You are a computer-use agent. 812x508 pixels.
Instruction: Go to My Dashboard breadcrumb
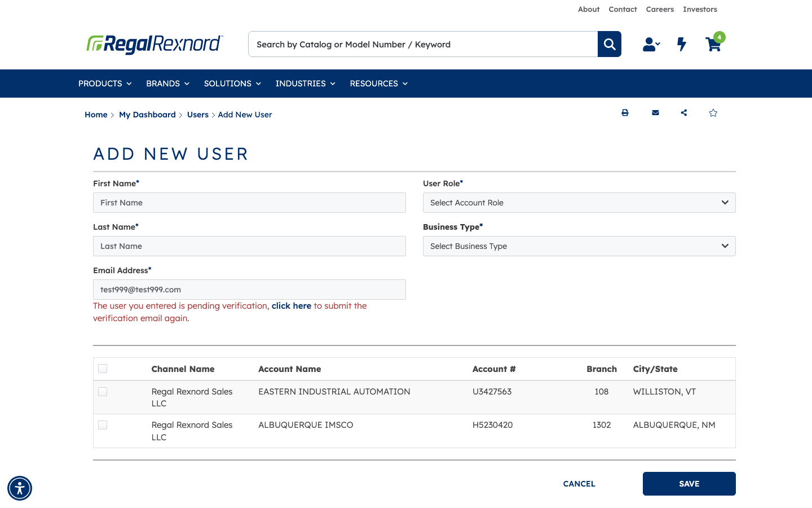pyautogui.click(x=147, y=115)
